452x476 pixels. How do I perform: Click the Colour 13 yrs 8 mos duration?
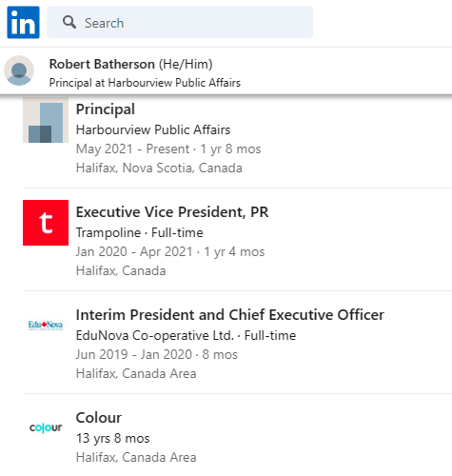[112, 438]
